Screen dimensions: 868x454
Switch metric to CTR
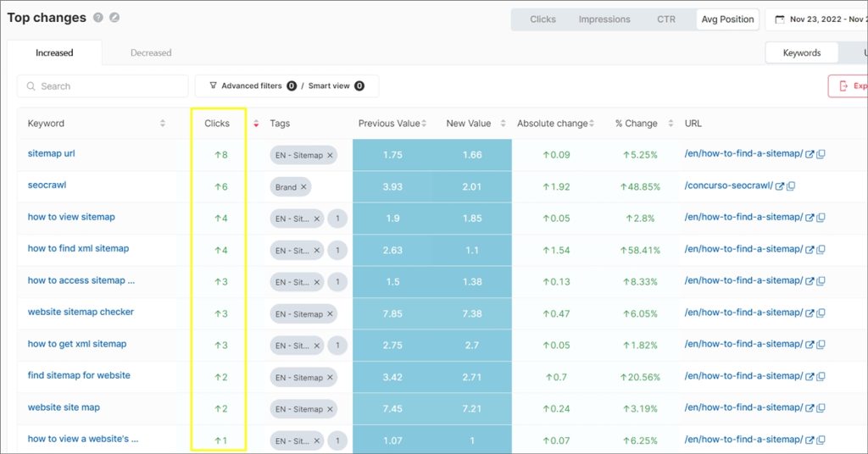[x=666, y=19]
